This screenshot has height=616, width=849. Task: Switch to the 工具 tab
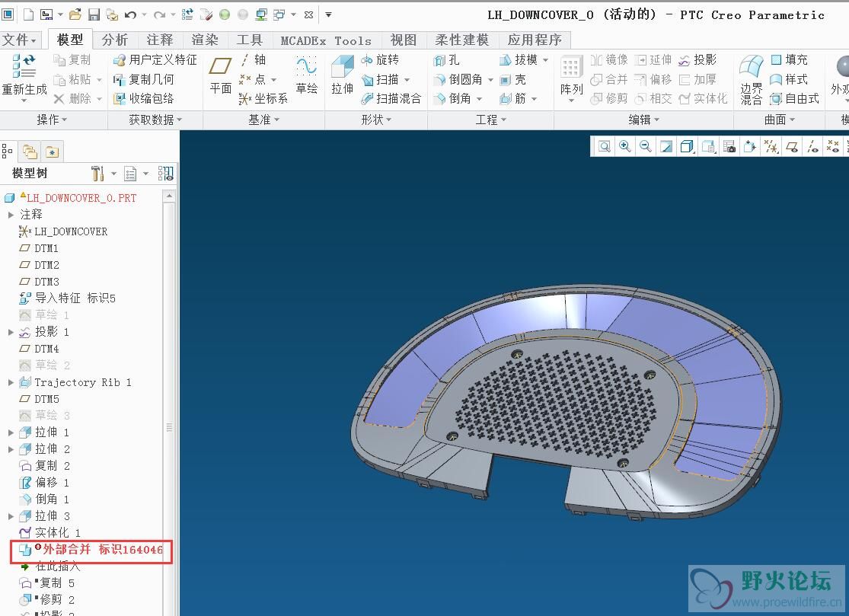pyautogui.click(x=249, y=40)
